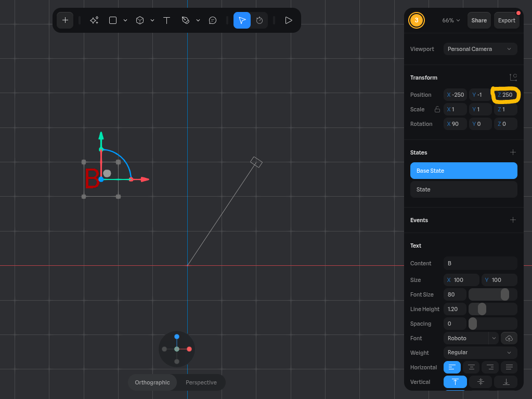
Task: Activate the Select arrow tool
Action: click(242, 20)
